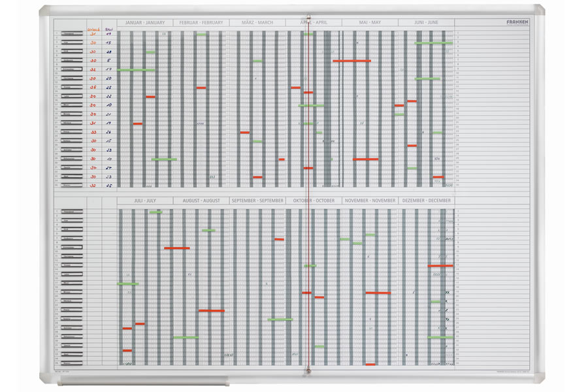This screenshot has width=588, height=392.
Task: Select the JULI · JULY month header
Action: [x=145, y=201]
